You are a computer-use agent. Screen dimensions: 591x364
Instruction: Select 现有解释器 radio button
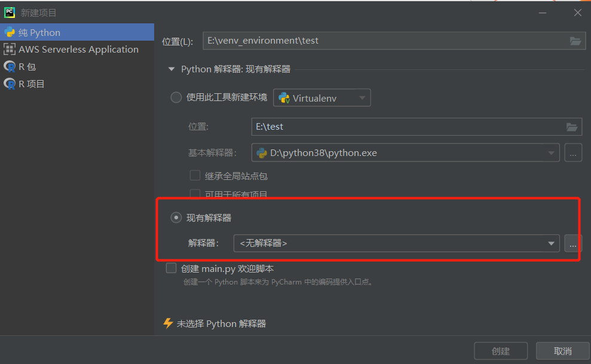click(x=176, y=218)
